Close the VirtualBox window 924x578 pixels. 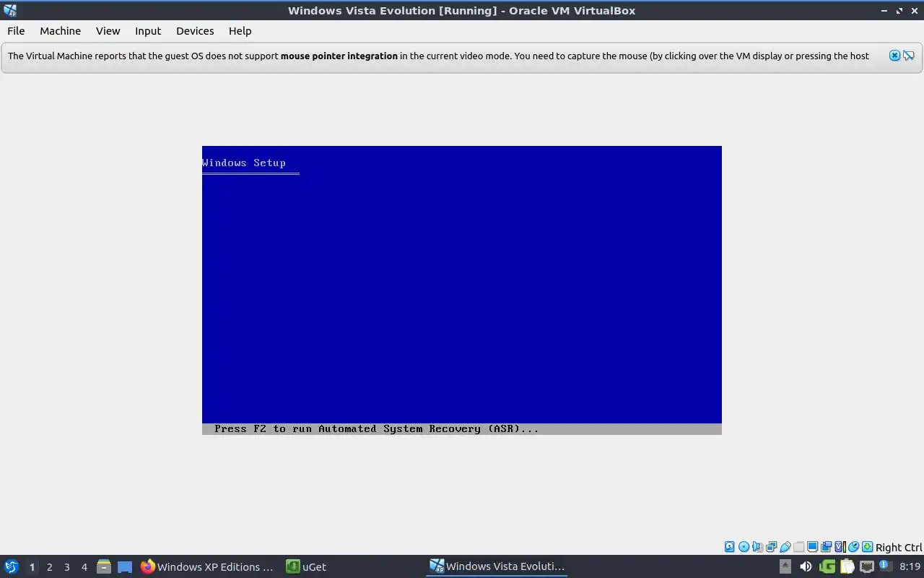(x=915, y=10)
